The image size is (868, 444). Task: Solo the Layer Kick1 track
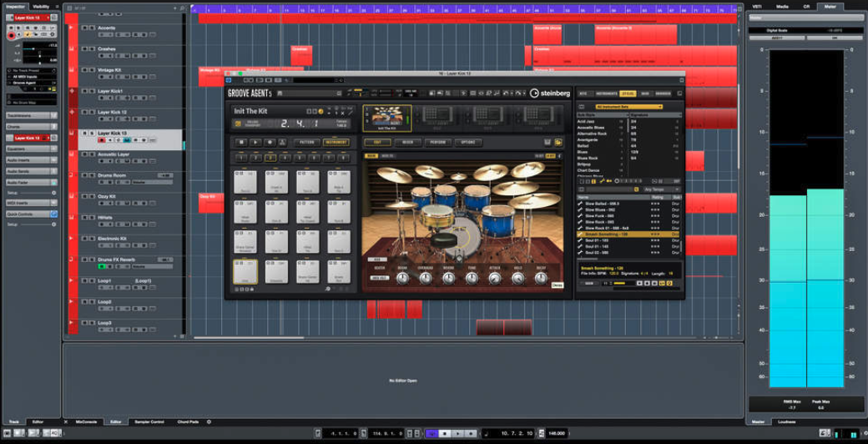pos(91,91)
